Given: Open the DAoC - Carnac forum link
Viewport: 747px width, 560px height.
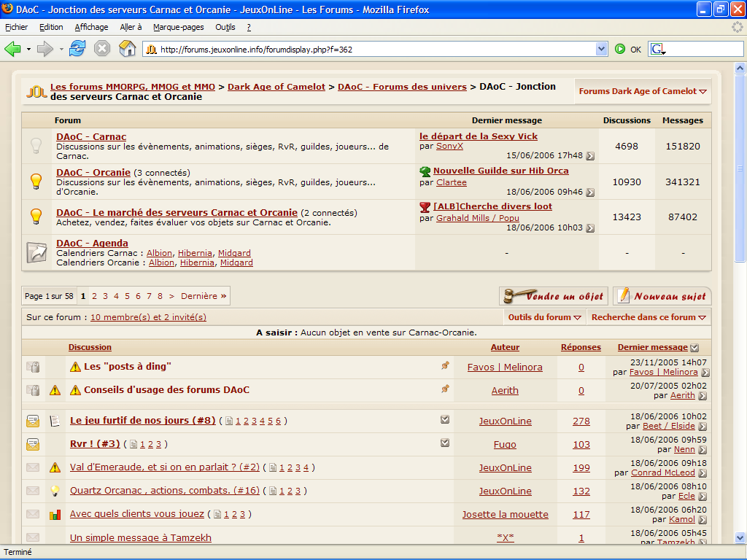Looking at the screenshot, I should point(91,136).
